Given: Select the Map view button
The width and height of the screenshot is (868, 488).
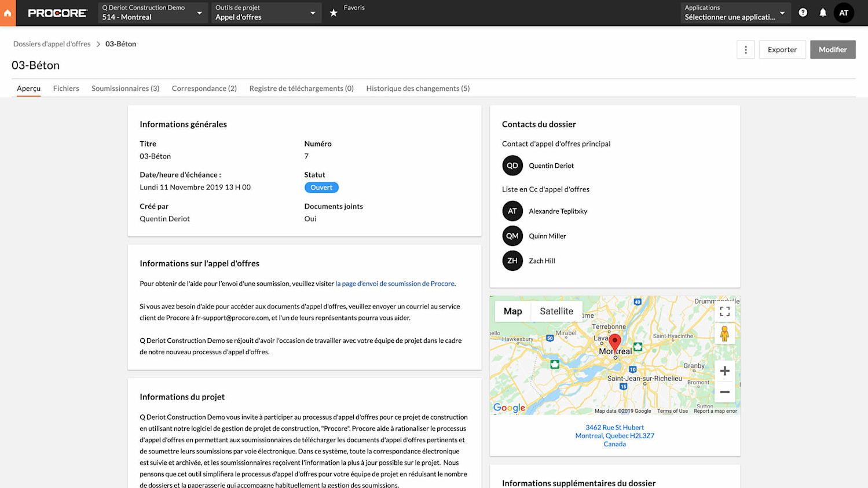Looking at the screenshot, I should point(512,311).
